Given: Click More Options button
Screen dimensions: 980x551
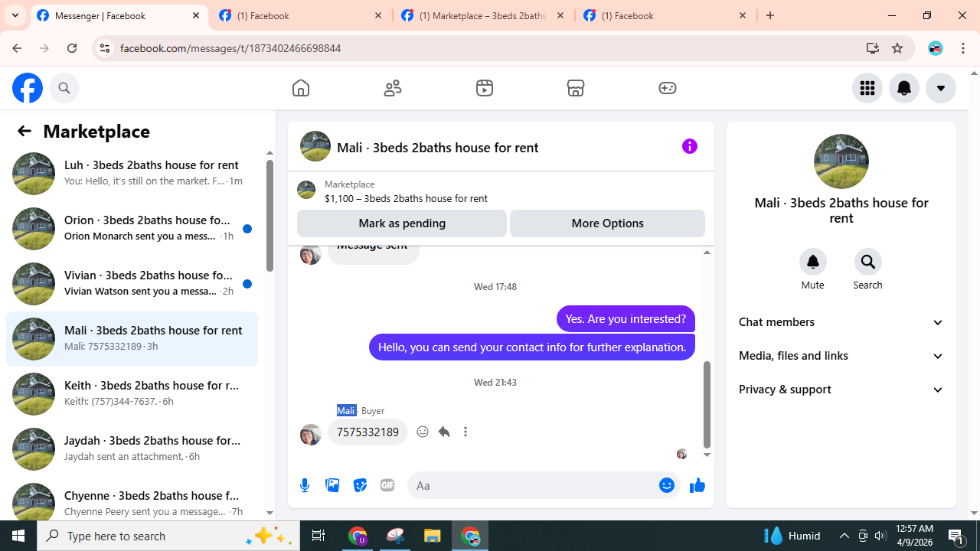Looking at the screenshot, I should coord(607,223).
